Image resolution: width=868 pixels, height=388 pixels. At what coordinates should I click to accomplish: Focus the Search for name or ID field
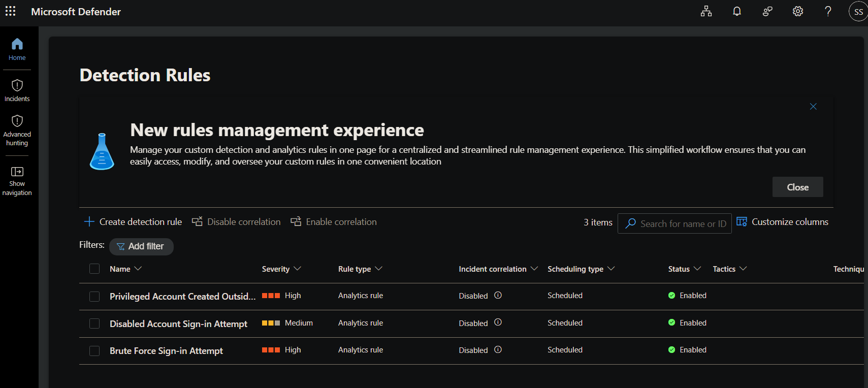(674, 223)
